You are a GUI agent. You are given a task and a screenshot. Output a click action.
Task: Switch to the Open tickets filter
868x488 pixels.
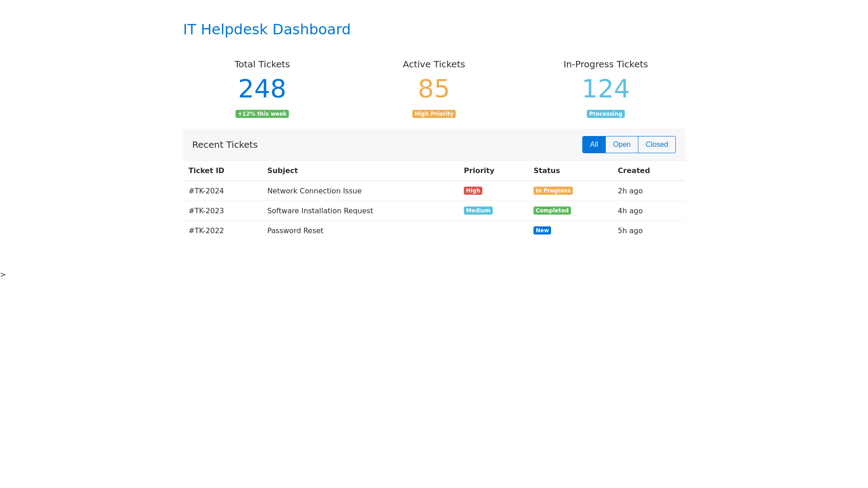point(622,145)
